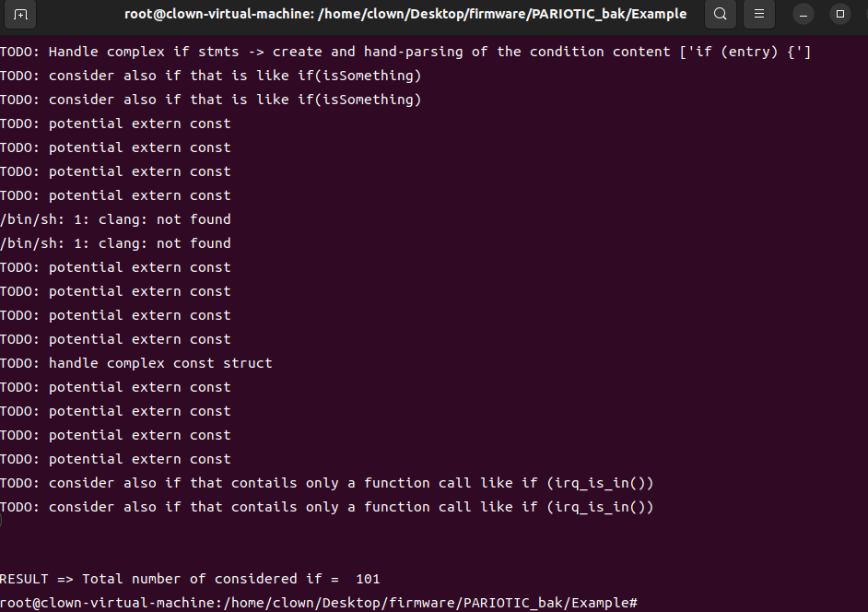Click the first 'irq_is_in()' TODO line

click(326, 483)
